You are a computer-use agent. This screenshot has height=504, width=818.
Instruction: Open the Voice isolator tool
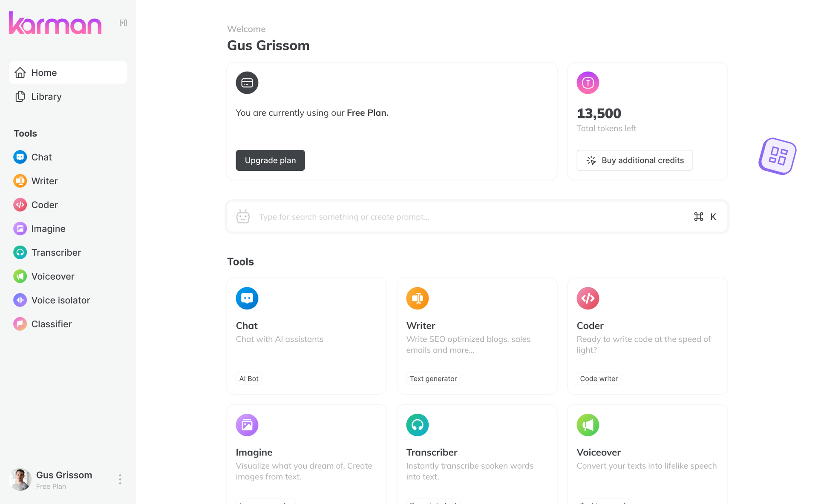pos(60,300)
